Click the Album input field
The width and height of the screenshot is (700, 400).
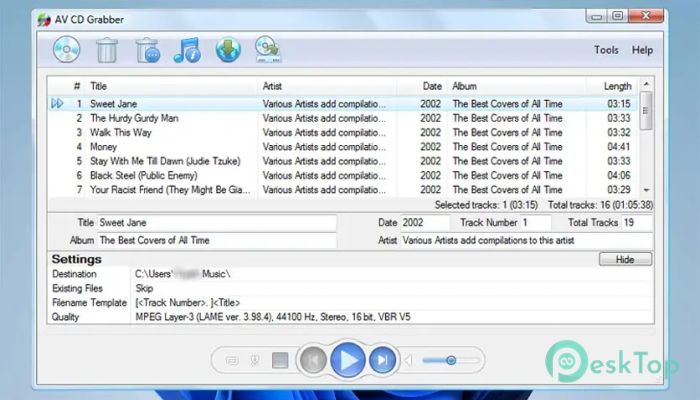coord(217,240)
